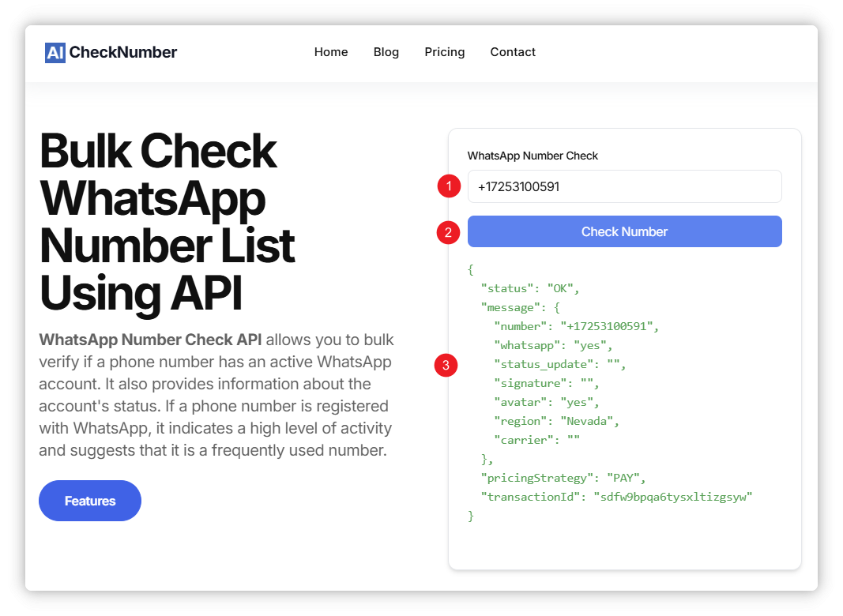
Task: Click the "region": "Nevada" line
Action: (x=556, y=421)
